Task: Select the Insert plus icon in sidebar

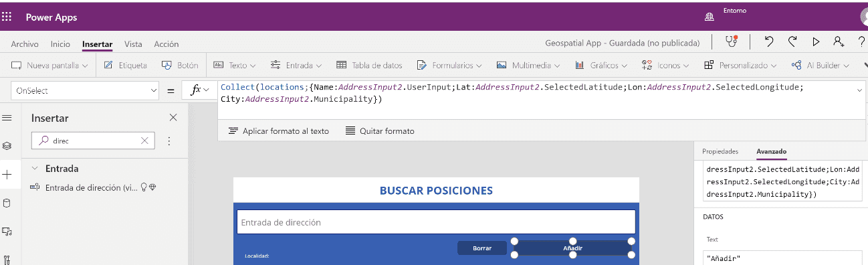Action: pyautogui.click(x=7, y=175)
